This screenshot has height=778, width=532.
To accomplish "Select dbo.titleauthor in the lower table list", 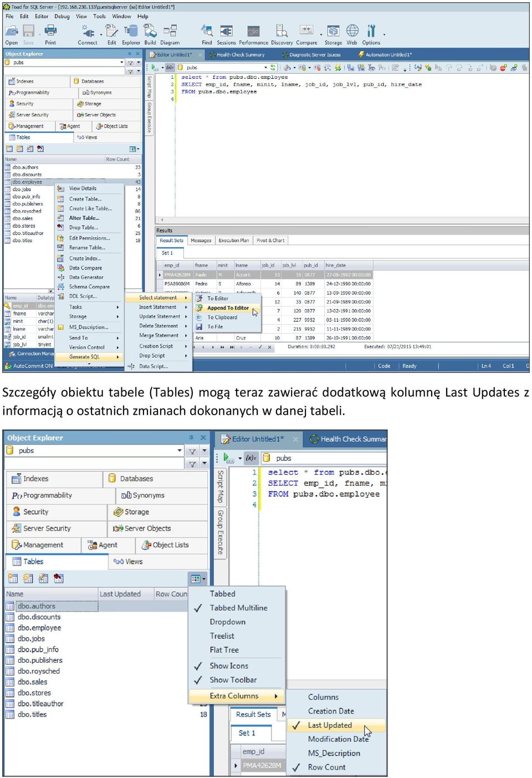I will (x=40, y=704).
